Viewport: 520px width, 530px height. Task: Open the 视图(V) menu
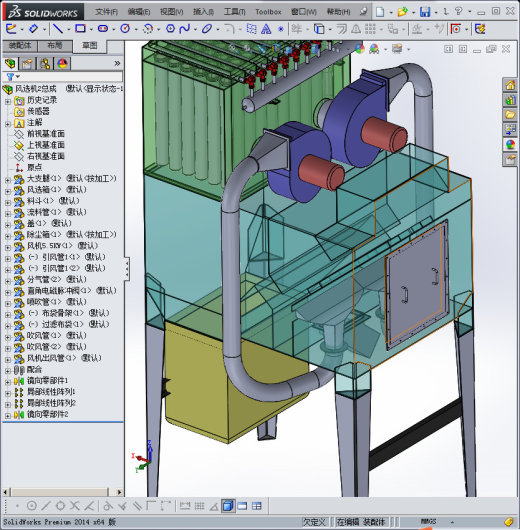(x=171, y=12)
